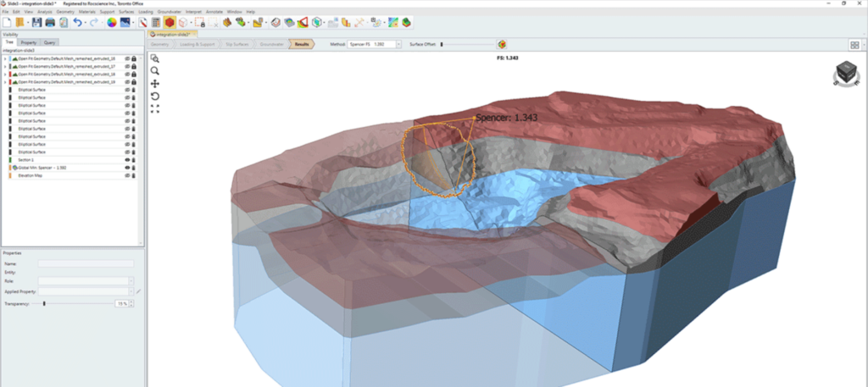Click the New file icon
The width and height of the screenshot is (868, 387).
7,23
